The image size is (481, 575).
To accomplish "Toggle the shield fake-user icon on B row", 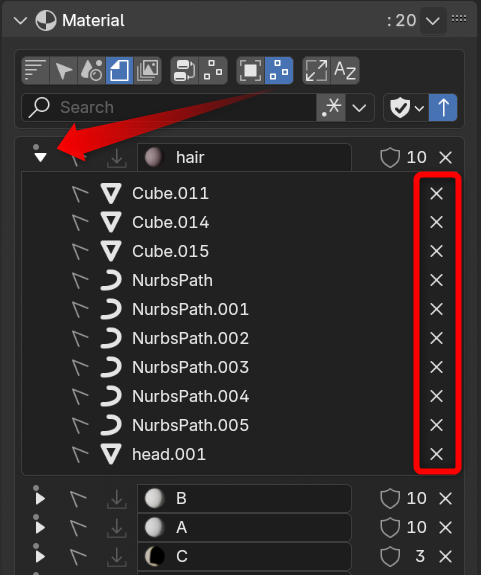I will point(390,498).
